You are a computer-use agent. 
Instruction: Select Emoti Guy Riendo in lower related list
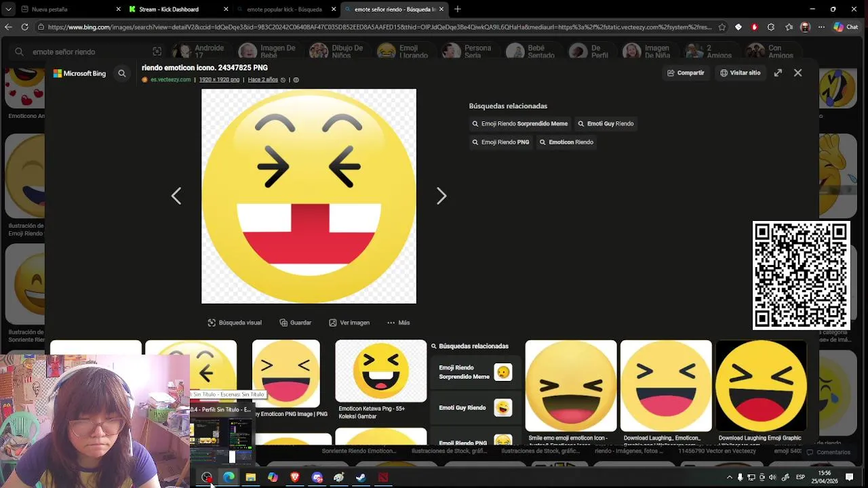[475, 408]
